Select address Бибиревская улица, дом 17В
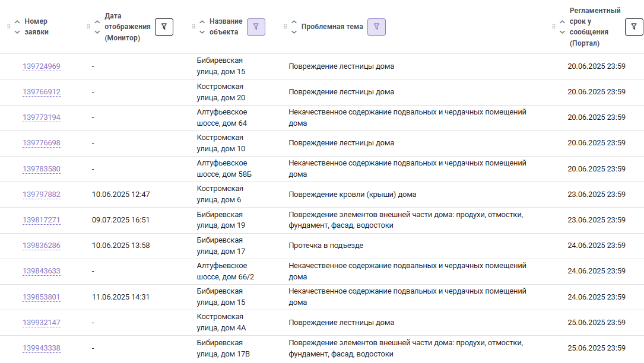Screen dimensions: 644x363 223,348
